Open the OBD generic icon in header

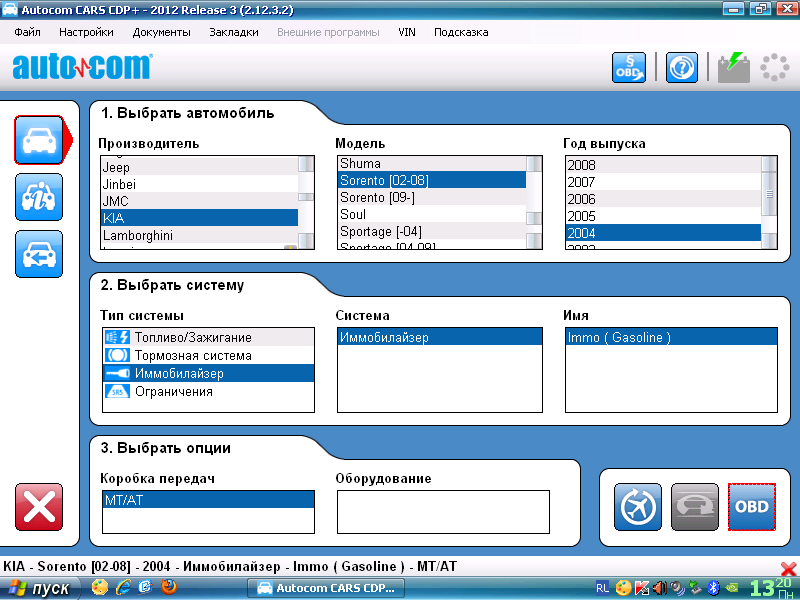click(x=629, y=68)
